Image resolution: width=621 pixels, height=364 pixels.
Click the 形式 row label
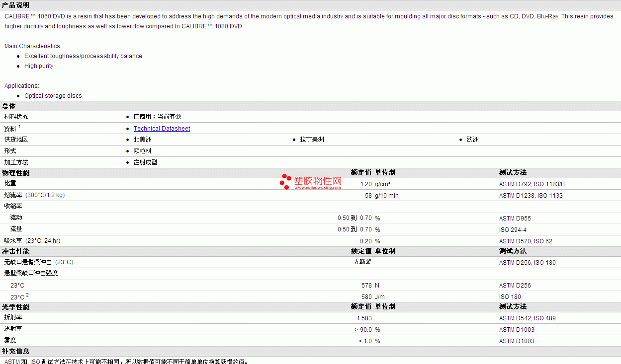coord(10,151)
